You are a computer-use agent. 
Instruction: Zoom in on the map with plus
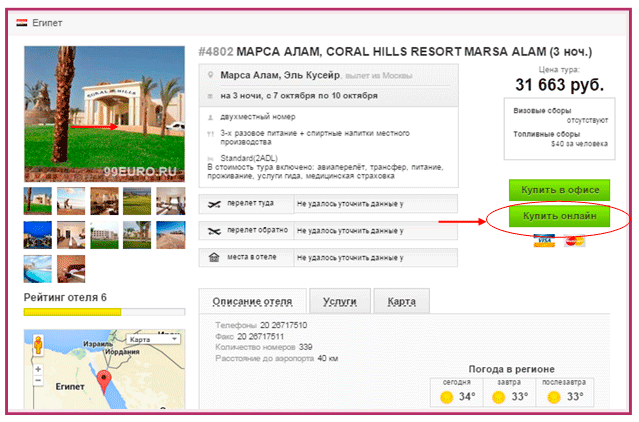coord(38,369)
